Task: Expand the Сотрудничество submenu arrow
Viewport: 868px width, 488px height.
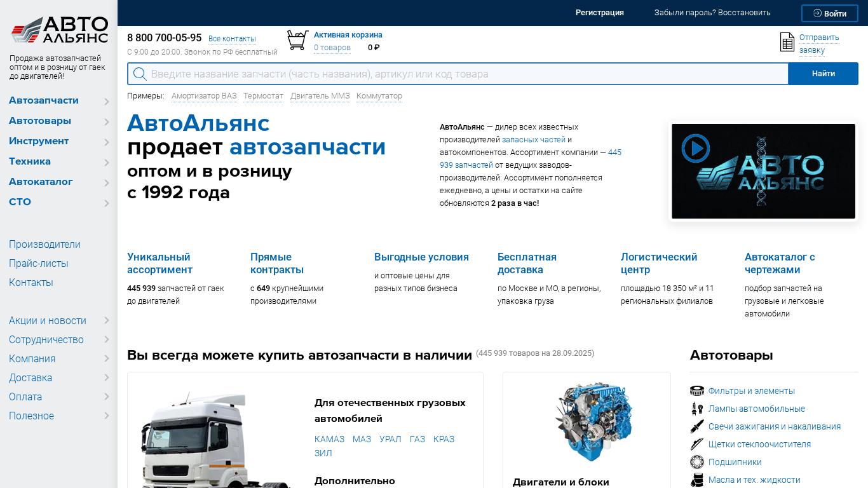Action: pos(107,340)
